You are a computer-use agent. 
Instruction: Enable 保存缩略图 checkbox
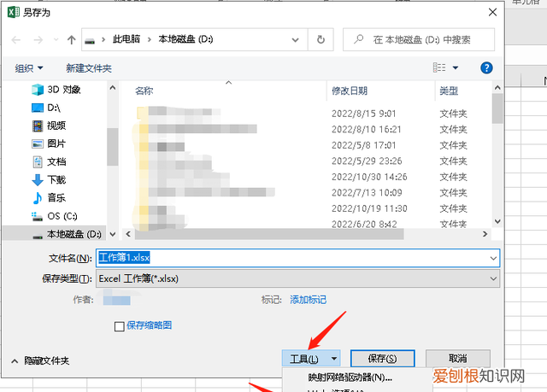coord(120,326)
